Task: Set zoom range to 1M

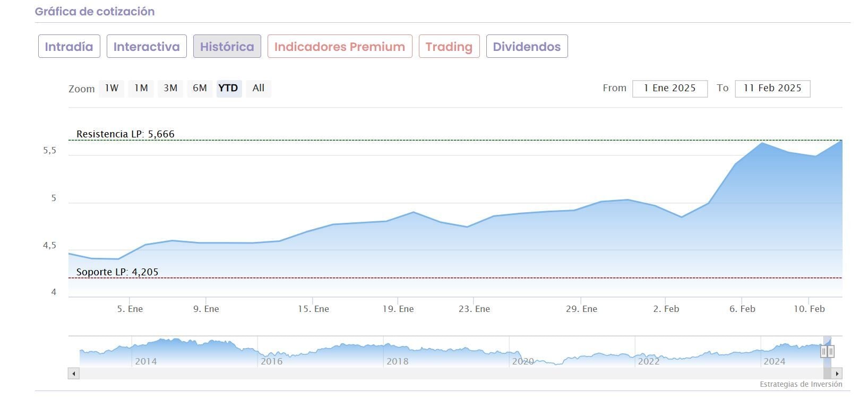Action: [141, 88]
